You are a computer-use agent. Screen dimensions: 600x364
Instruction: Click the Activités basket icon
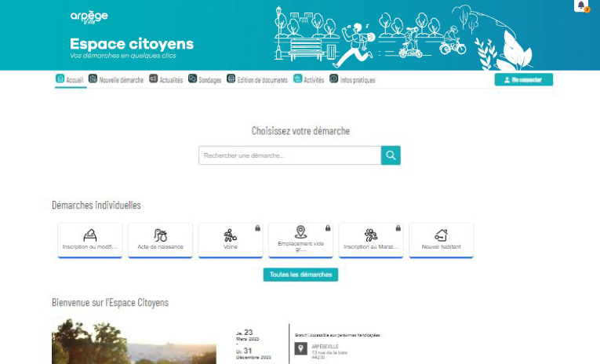(x=298, y=78)
